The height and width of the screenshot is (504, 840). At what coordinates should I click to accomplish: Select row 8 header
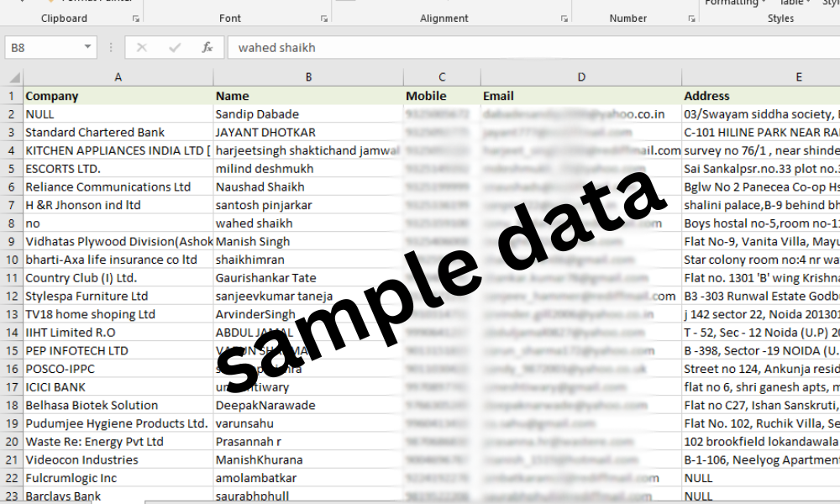point(11,223)
